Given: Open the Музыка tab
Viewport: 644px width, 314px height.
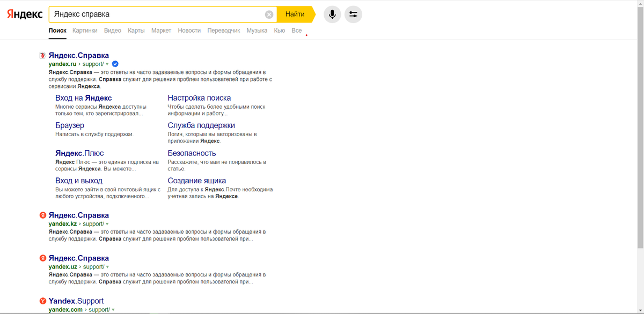Looking at the screenshot, I should point(257,31).
